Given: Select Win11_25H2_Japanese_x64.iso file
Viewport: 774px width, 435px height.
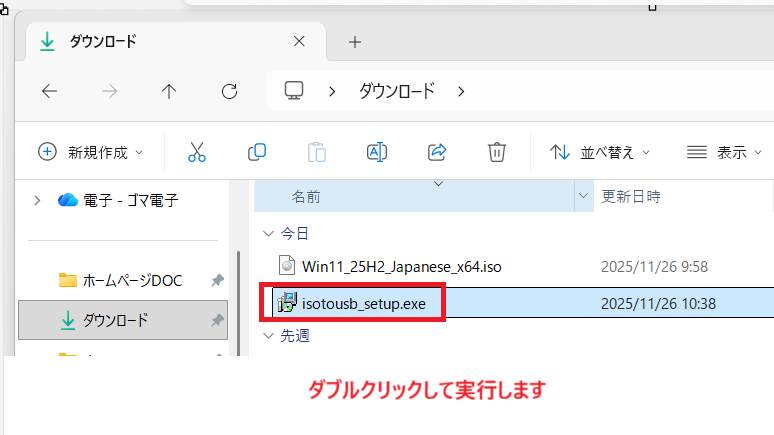Looking at the screenshot, I should click(x=397, y=267).
